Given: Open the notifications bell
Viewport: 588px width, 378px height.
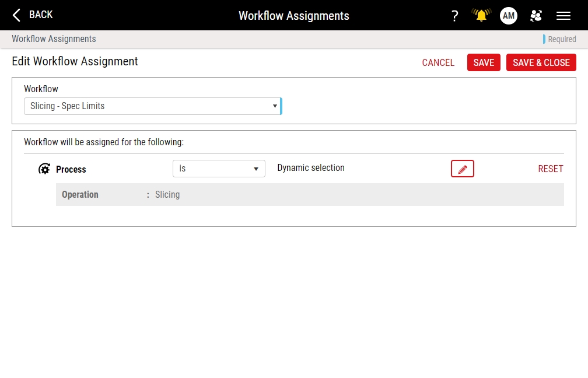Looking at the screenshot, I should 480,15.
